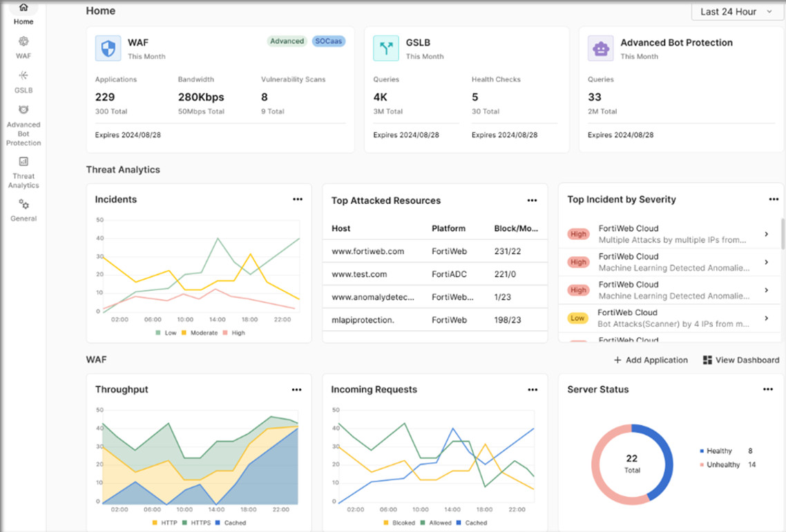Expand the second High incident (first Machine Learning row)

[x=767, y=263]
